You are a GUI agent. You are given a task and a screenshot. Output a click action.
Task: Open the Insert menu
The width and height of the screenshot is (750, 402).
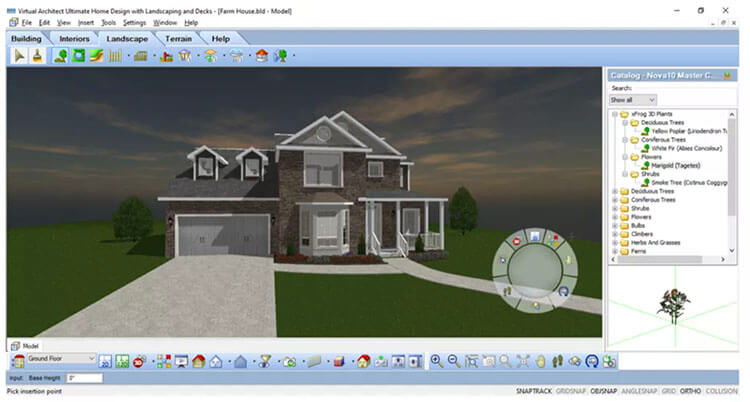(x=84, y=22)
